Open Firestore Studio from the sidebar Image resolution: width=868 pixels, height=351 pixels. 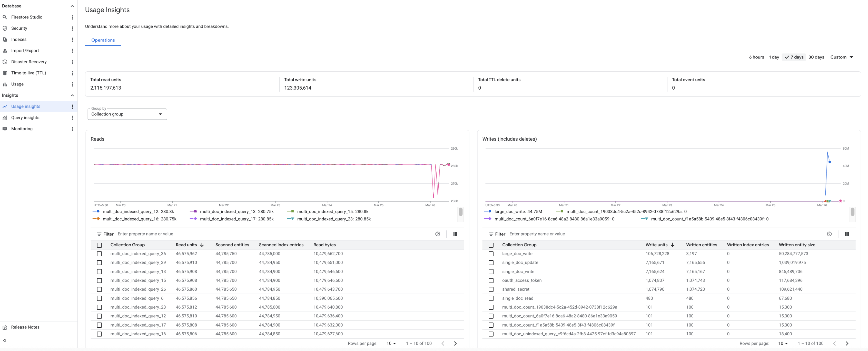[27, 17]
